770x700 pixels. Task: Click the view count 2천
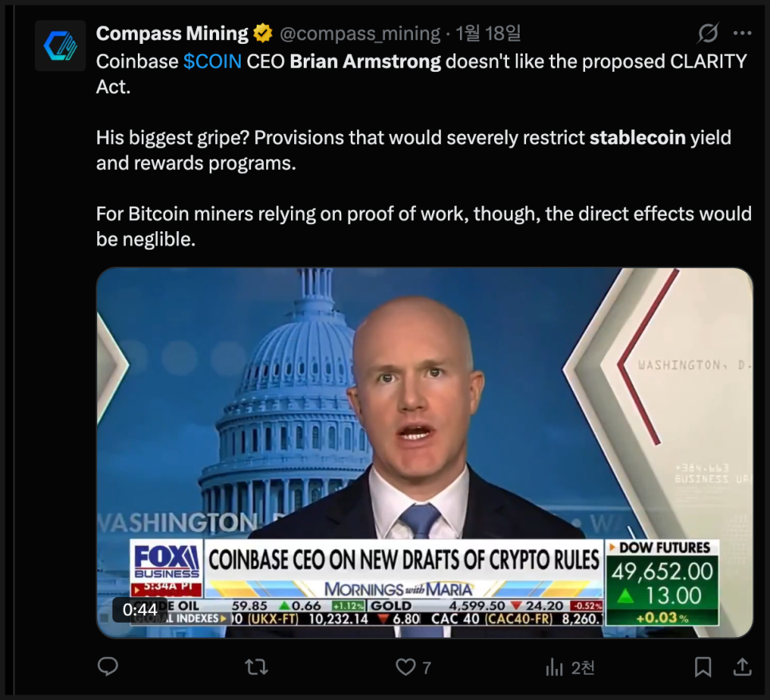click(x=583, y=667)
